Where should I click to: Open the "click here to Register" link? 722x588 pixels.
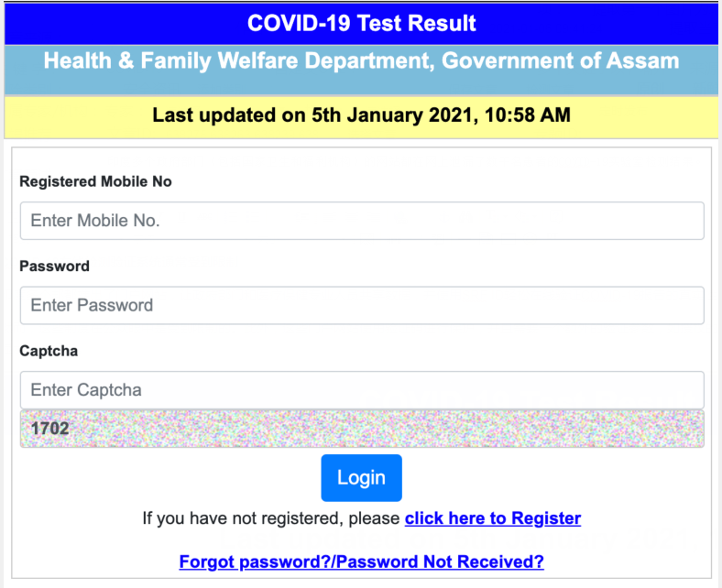point(493,518)
